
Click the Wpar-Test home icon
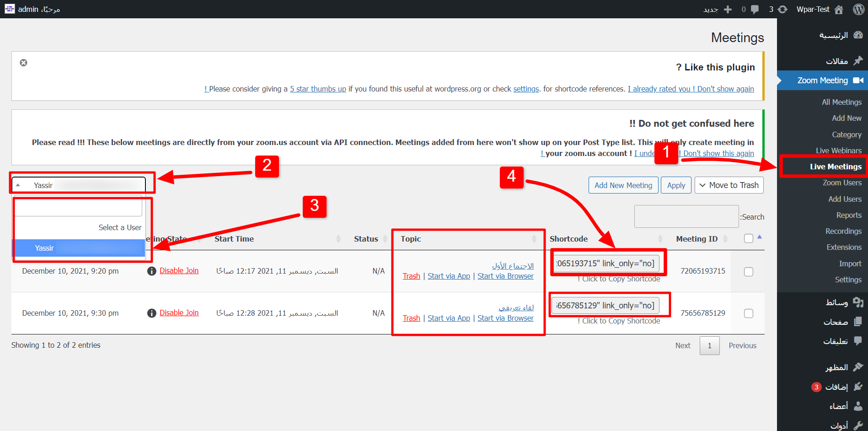(839, 9)
